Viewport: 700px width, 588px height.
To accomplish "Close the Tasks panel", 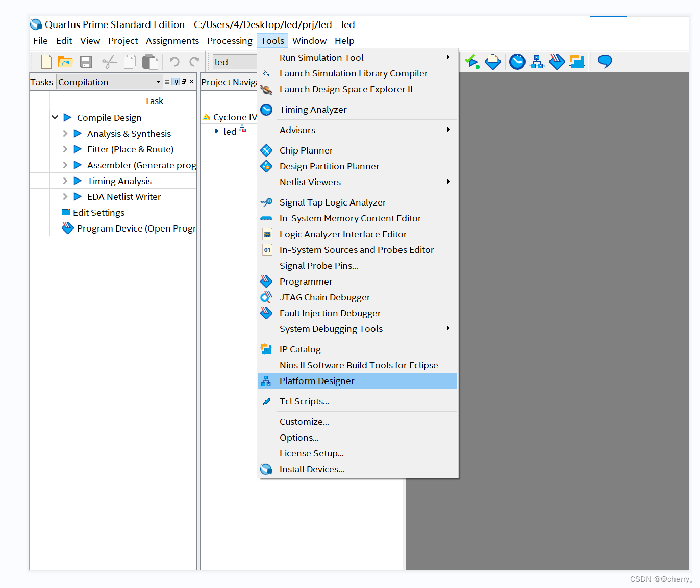I will click(x=192, y=82).
